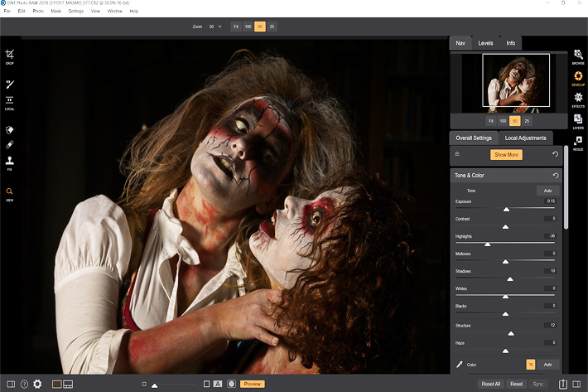This screenshot has height=392, width=588.
Task: Switch to the Nav tab
Action: (x=460, y=43)
